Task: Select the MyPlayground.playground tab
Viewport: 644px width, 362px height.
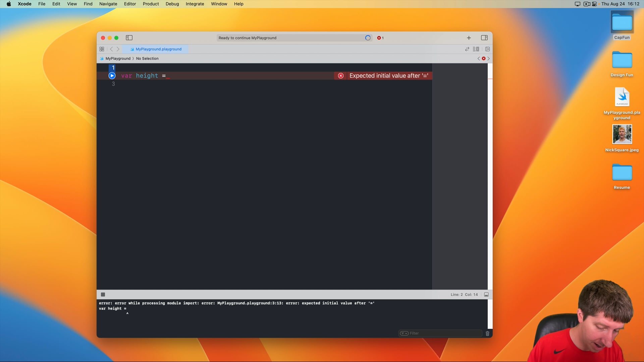Action: [155, 49]
